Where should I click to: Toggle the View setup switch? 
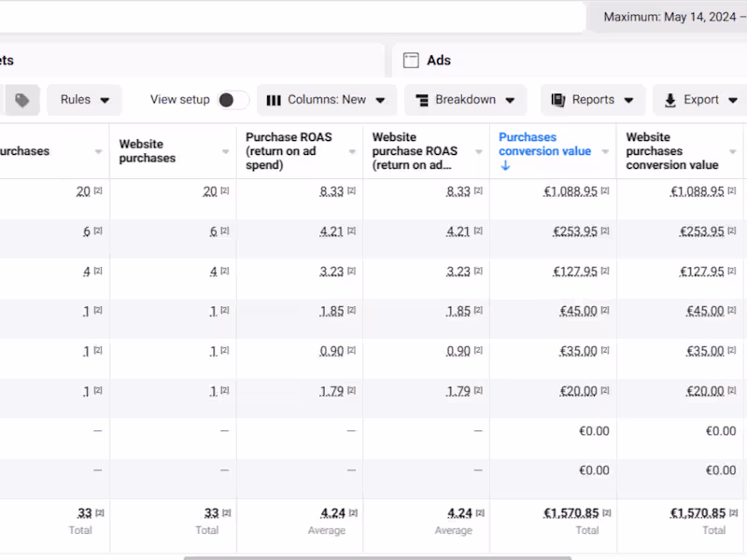click(233, 100)
